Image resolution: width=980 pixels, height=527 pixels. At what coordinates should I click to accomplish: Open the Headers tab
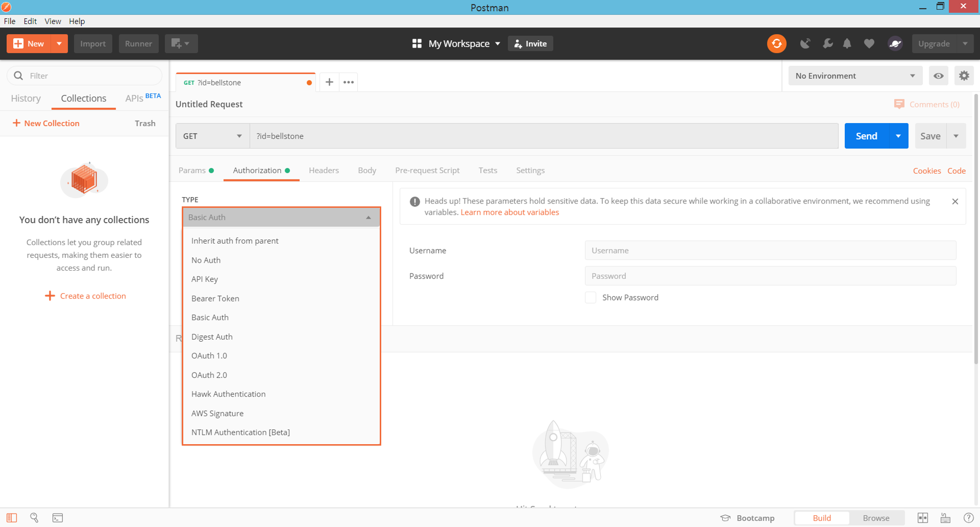pyautogui.click(x=323, y=170)
